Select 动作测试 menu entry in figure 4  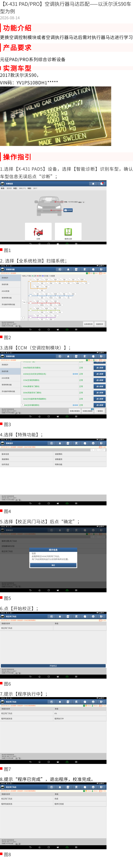tap(26, 465)
